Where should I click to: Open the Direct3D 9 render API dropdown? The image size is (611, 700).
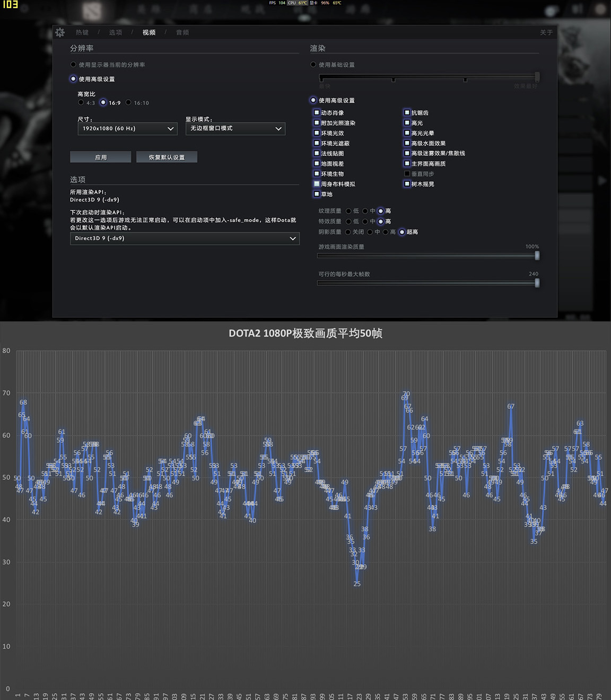(x=184, y=238)
